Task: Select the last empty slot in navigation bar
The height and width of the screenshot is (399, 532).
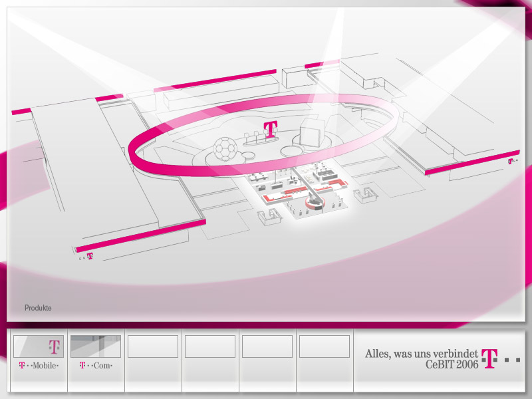Action: tap(325, 346)
